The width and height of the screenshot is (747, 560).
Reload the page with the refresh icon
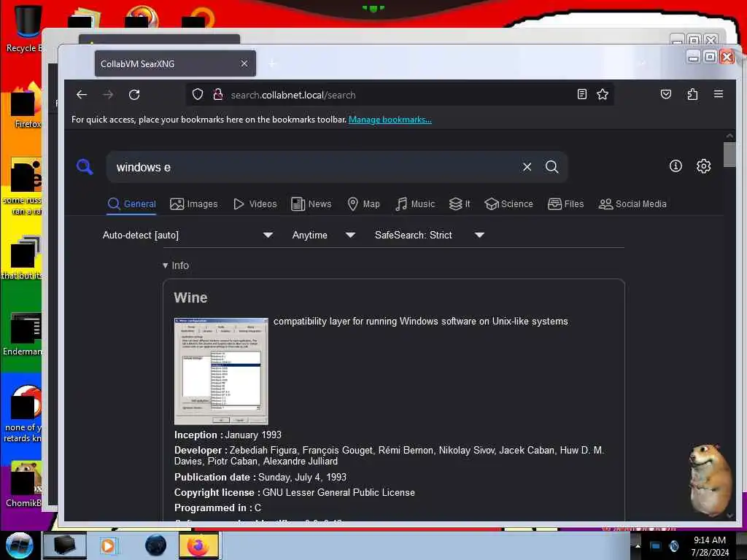[134, 95]
